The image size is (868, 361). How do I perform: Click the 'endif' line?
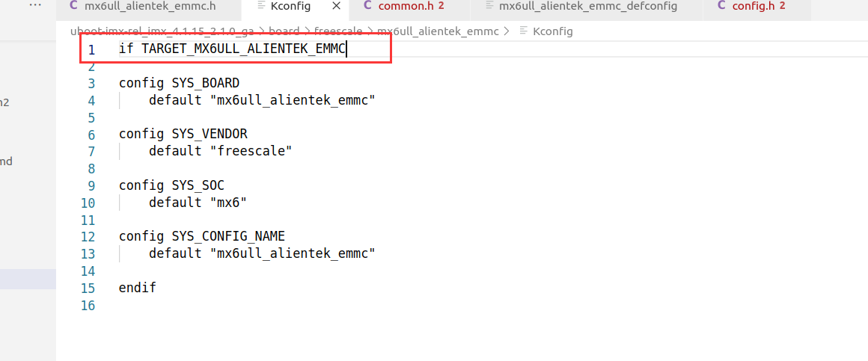(x=137, y=288)
